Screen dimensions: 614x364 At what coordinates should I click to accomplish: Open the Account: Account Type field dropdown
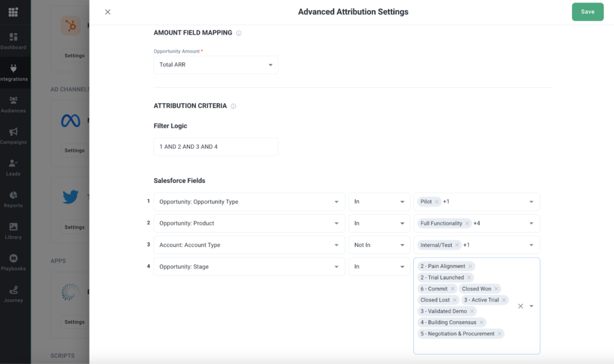pos(249,245)
